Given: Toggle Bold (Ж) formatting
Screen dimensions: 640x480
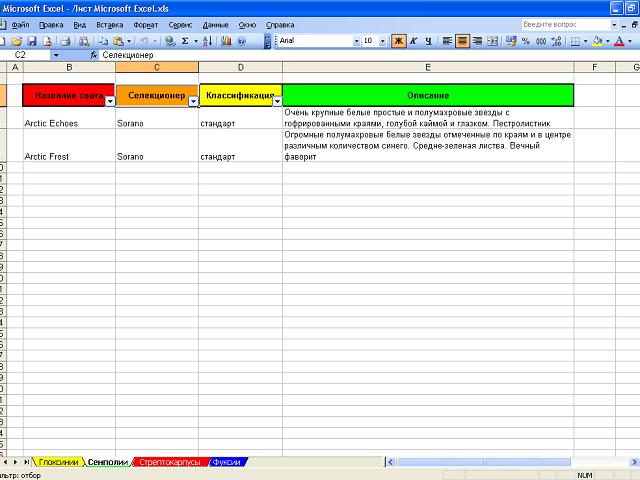Looking at the screenshot, I should 398,41.
